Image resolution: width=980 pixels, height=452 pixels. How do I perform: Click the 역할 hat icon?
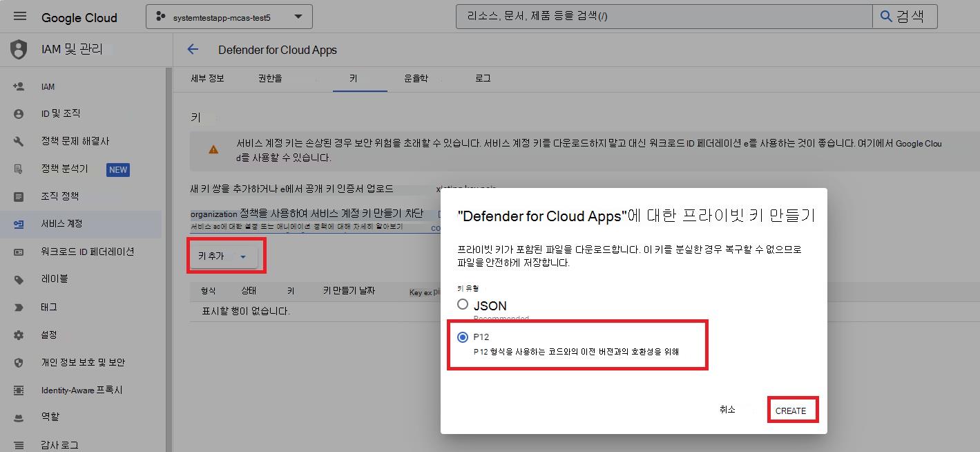click(19, 417)
